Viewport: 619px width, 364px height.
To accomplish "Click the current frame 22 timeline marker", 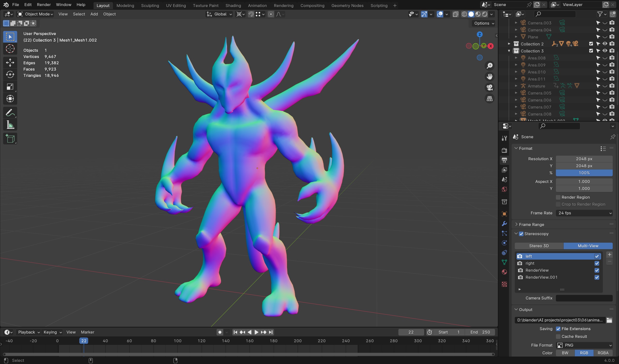I will tap(84, 341).
